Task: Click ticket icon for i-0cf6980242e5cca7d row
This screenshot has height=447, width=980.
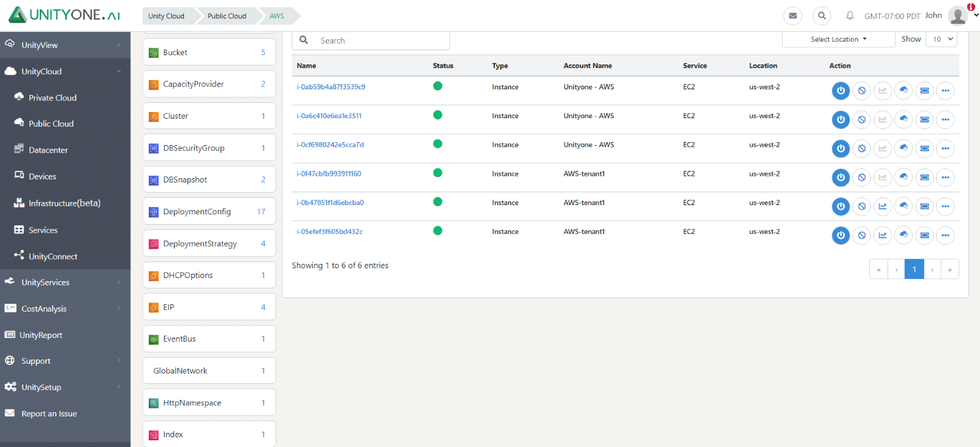Action: (x=924, y=148)
